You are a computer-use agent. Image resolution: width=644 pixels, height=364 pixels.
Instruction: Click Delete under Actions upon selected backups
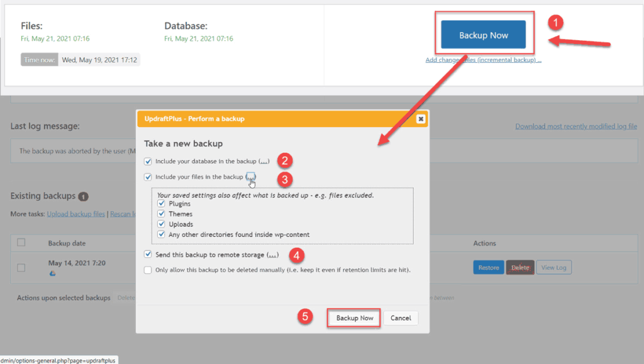(125, 298)
